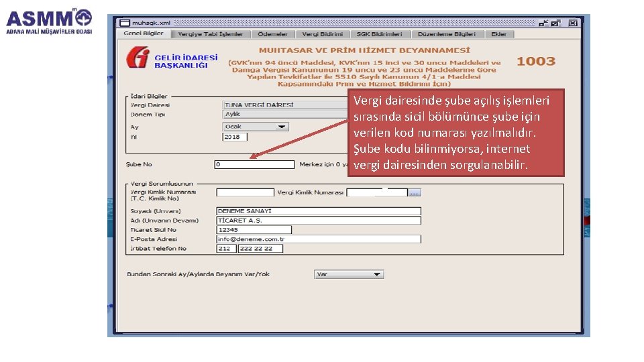
Task: Click the Adı field with TİCARET A.Ş.
Action: 318,221
